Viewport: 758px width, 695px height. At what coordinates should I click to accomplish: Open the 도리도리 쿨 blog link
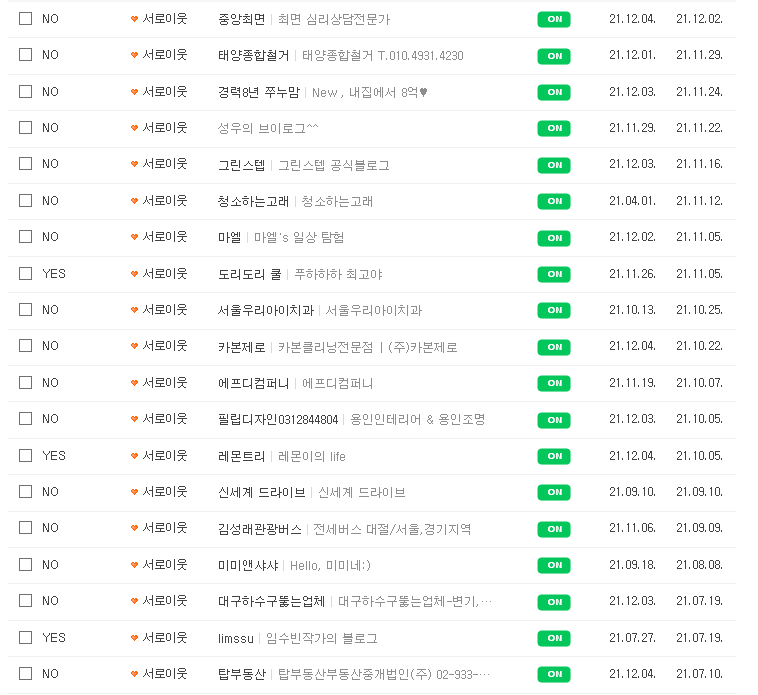click(x=249, y=275)
